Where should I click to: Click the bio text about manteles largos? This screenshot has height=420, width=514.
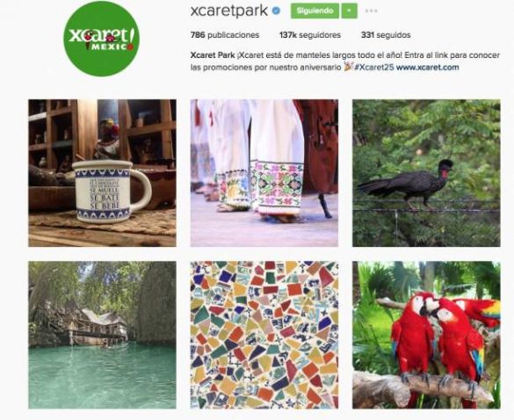[344, 61]
